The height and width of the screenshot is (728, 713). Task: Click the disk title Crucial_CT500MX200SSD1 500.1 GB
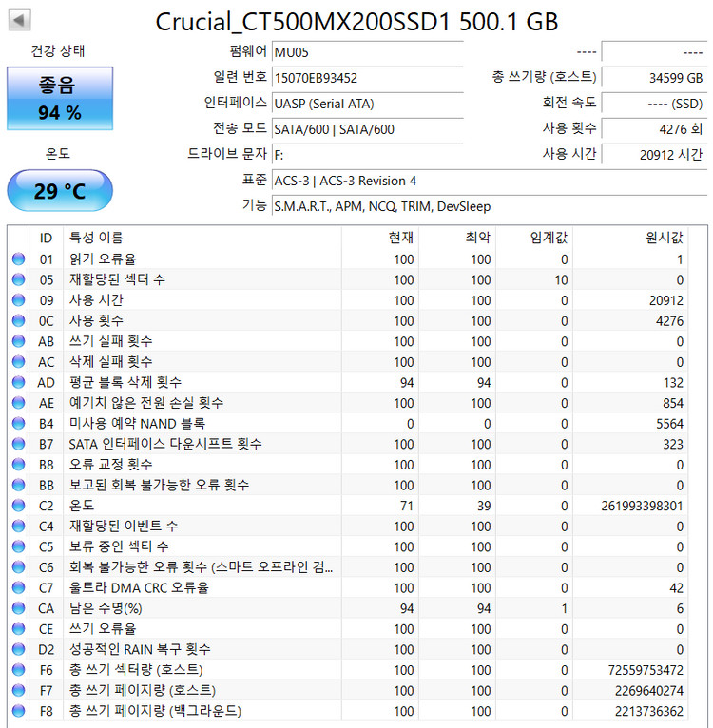356,22
